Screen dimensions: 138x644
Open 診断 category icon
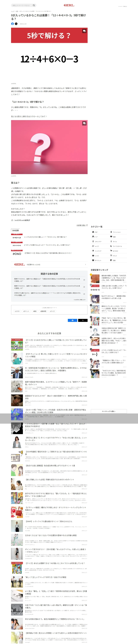[111, 260]
